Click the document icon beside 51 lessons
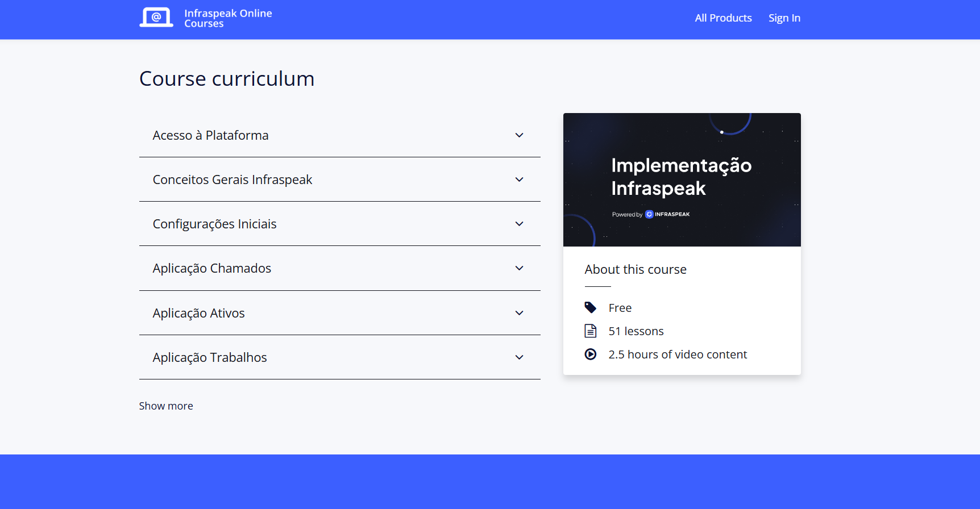The width and height of the screenshot is (980, 509). [591, 331]
